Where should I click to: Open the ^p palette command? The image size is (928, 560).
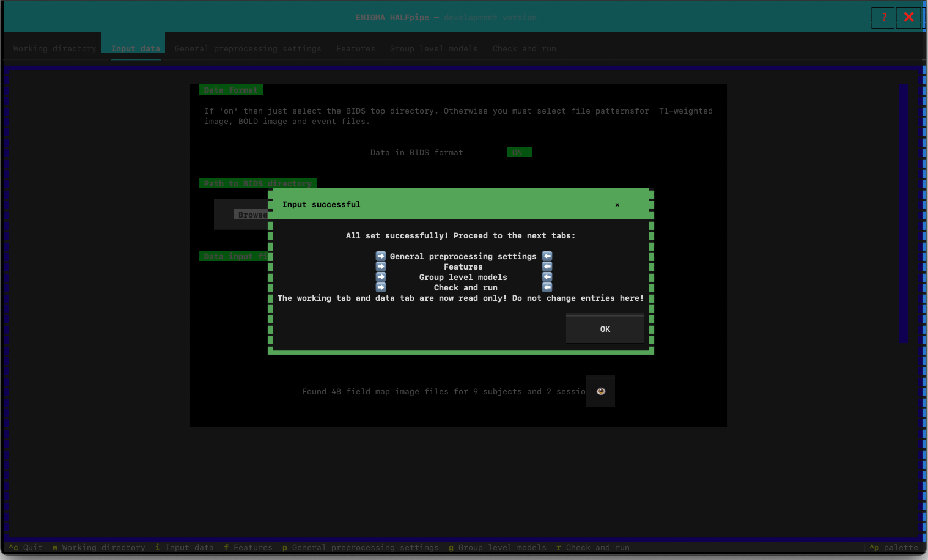(894, 548)
